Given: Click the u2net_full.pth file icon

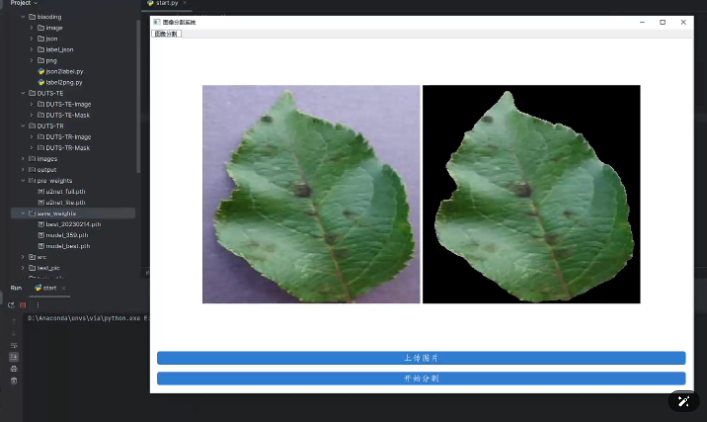Looking at the screenshot, I should (41, 192).
